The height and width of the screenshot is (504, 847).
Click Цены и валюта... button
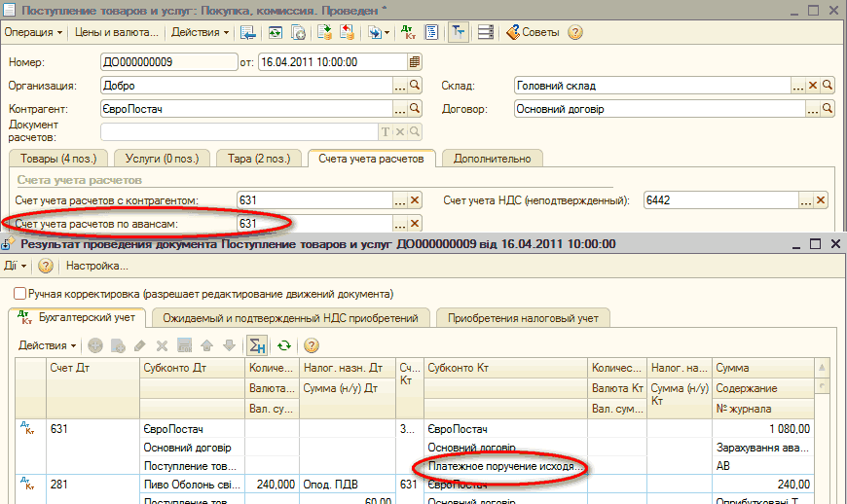coord(116,32)
